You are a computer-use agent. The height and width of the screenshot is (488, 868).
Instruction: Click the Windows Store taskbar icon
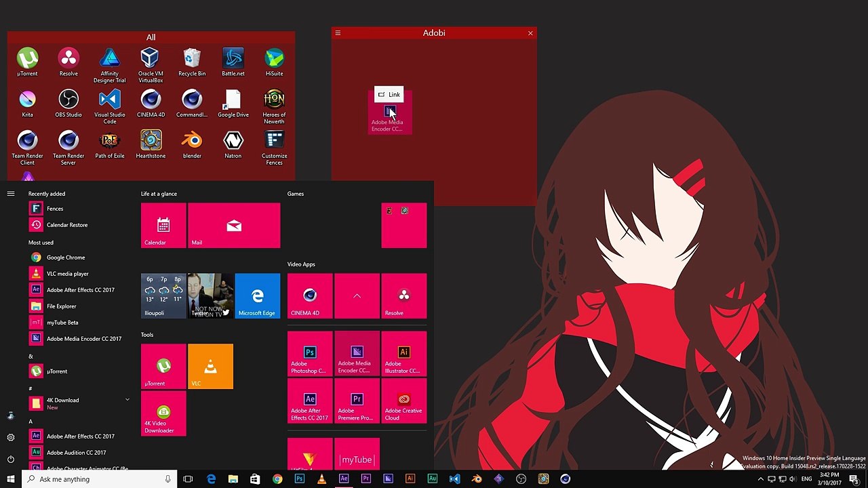255,479
